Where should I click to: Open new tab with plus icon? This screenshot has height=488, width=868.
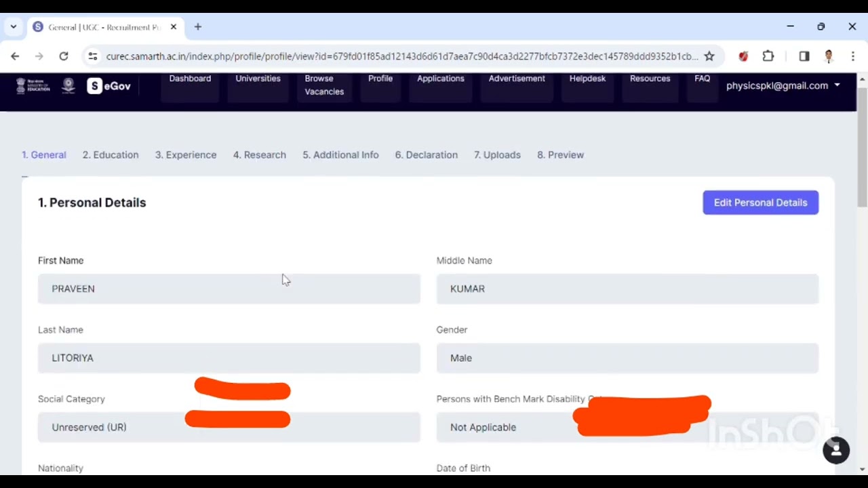[198, 27]
